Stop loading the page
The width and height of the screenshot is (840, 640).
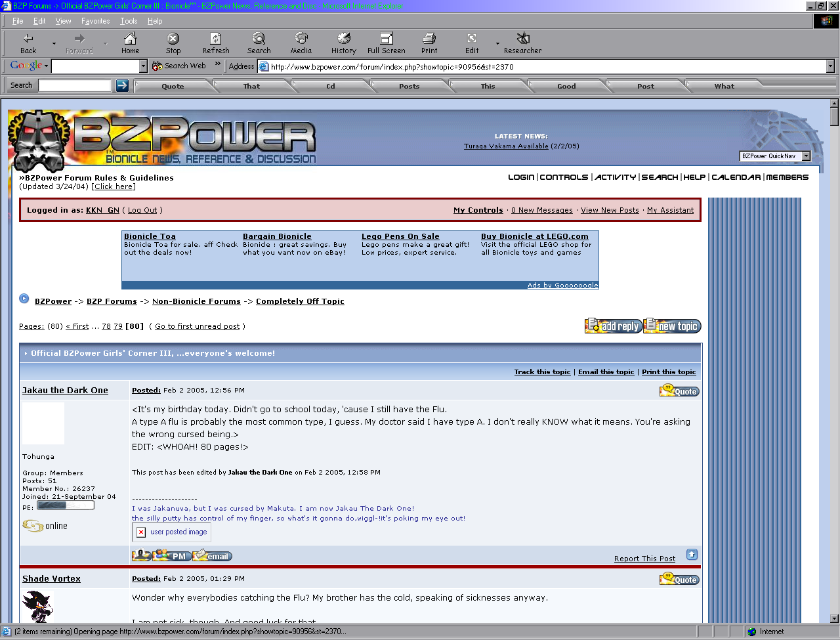pos(173,43)
